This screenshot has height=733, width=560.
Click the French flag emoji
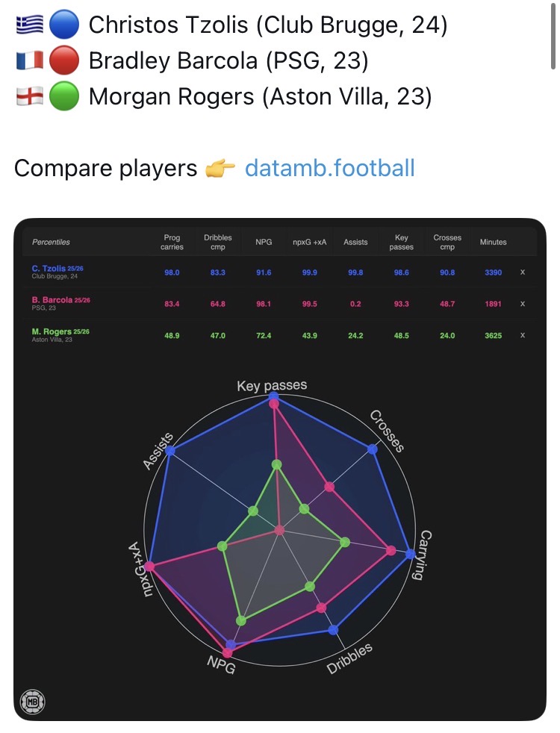[x=29, y=60]
